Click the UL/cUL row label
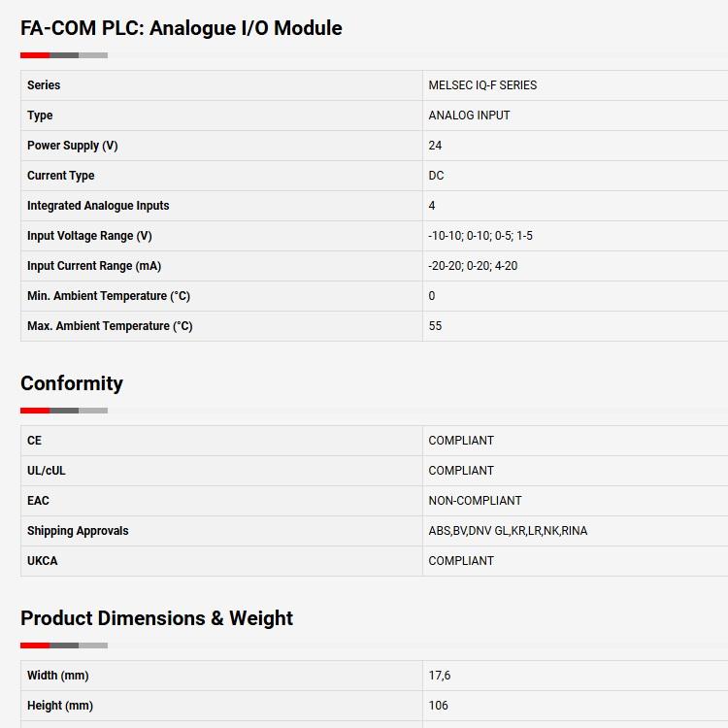 coord(47,471)
